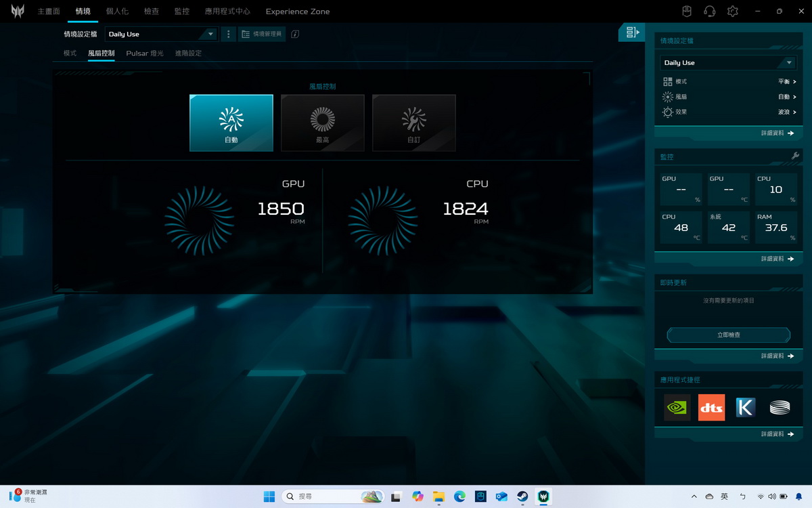Click the info 'i' icon beside 情境管理員
Image resolution: width=812 pixels, height=508 pixels.
pos(295,34)
